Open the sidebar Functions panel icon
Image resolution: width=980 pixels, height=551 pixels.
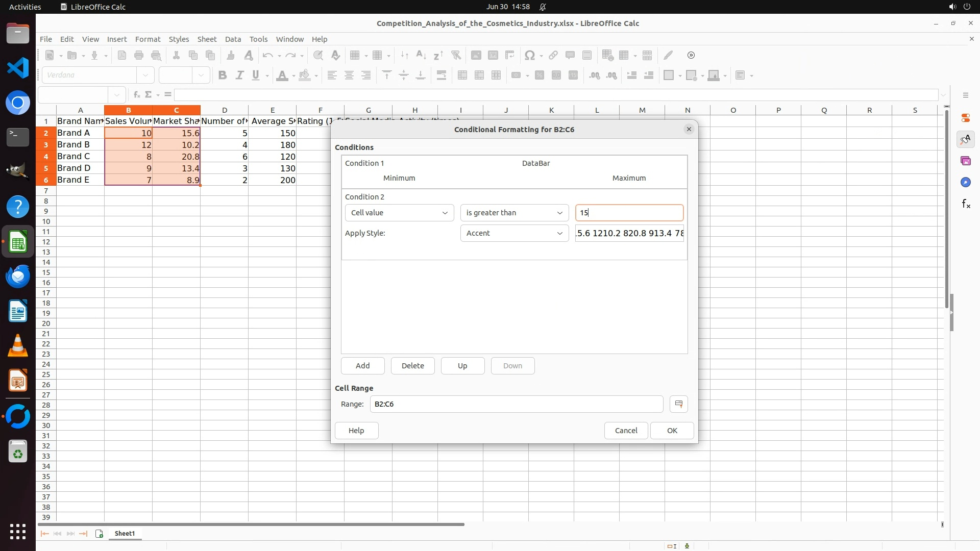(965, 204)
